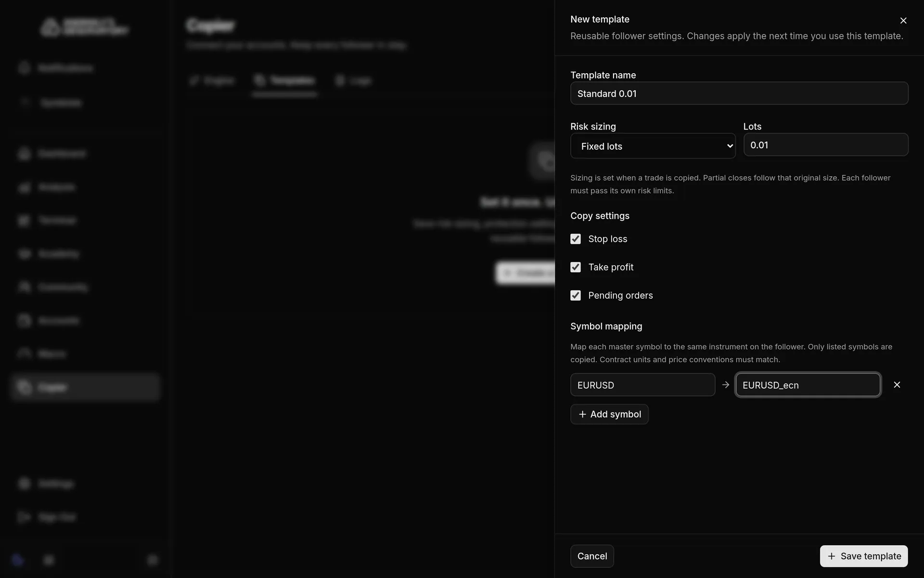
Task: Toggle the Take profit checkbox
Action: (576, 267)
